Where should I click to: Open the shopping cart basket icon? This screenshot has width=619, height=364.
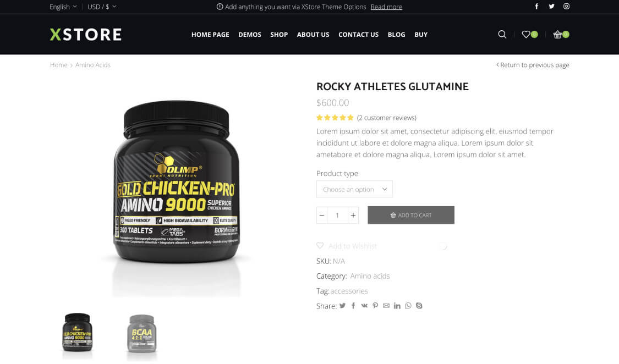point(557,34)
